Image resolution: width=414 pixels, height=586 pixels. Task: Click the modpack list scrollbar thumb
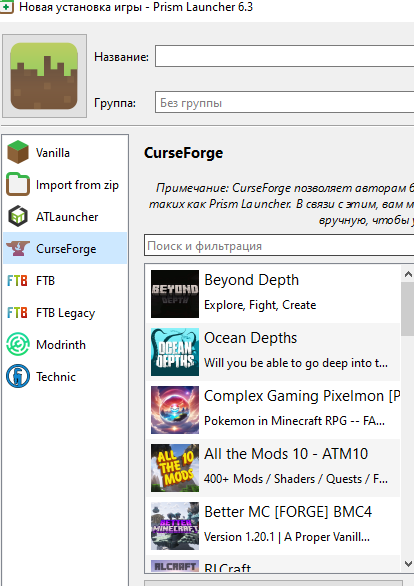408,309
